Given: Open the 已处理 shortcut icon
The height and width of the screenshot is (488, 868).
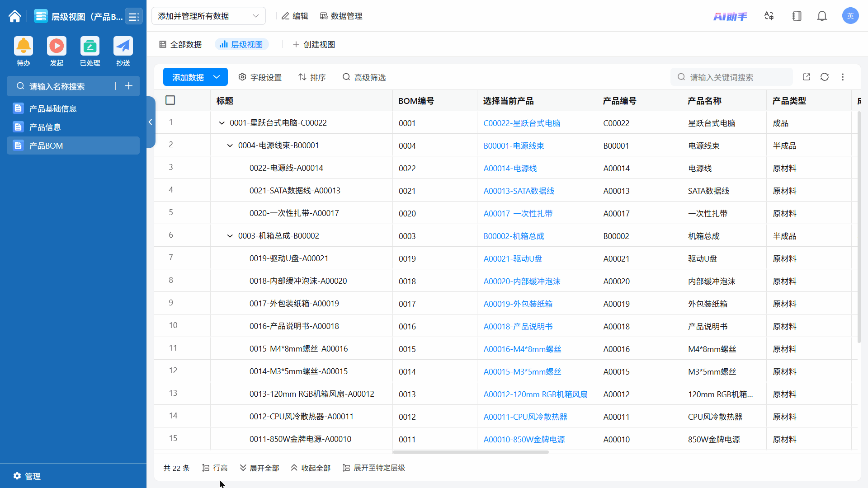Looking at the screenshot, I should (90, 47).
